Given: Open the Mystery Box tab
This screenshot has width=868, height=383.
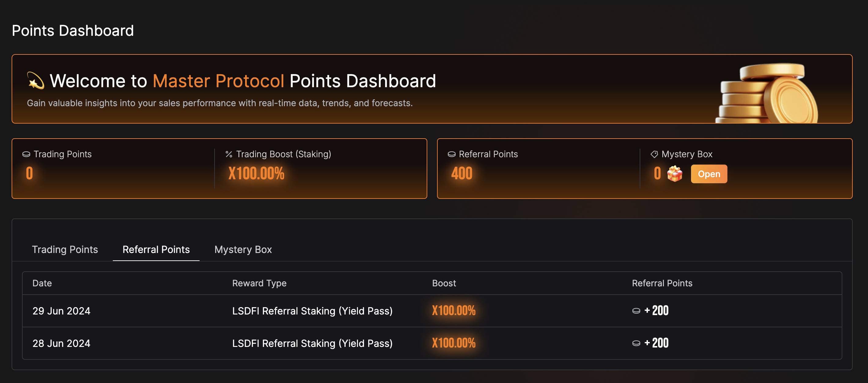Looking at the screenshot, I should coord(243,250).
